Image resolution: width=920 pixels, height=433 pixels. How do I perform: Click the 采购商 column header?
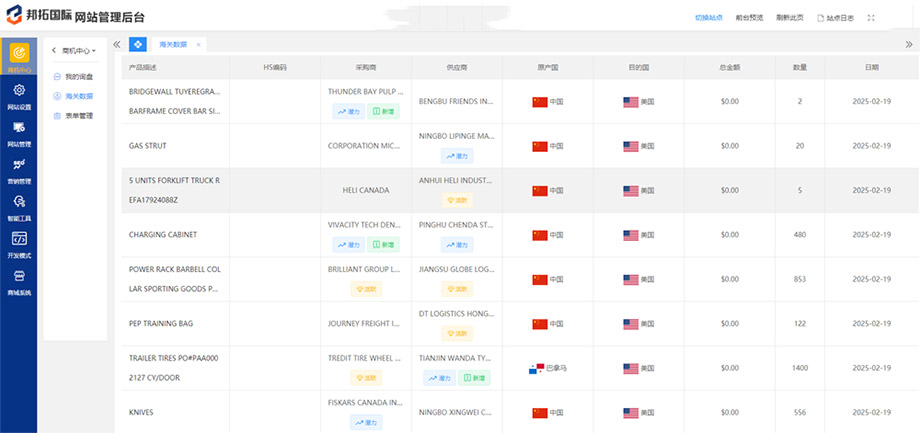click(x=366, y=67)
